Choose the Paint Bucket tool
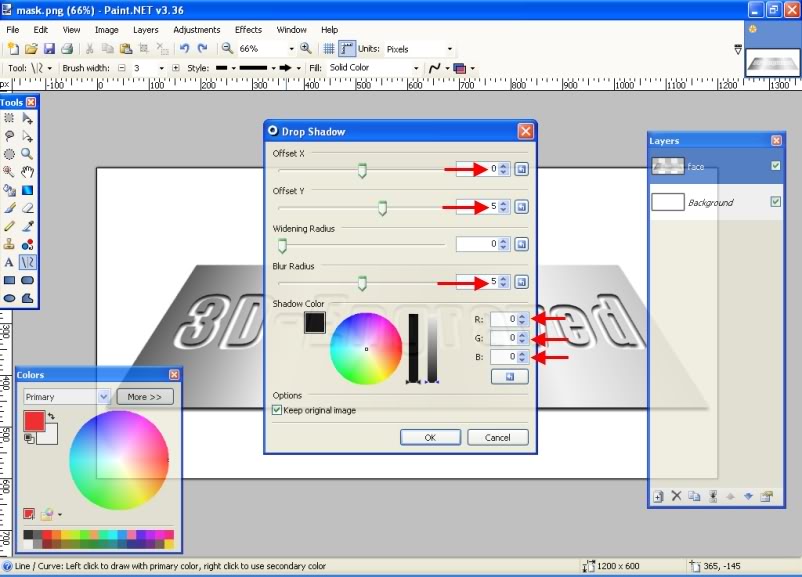 [x=9, y=190]
